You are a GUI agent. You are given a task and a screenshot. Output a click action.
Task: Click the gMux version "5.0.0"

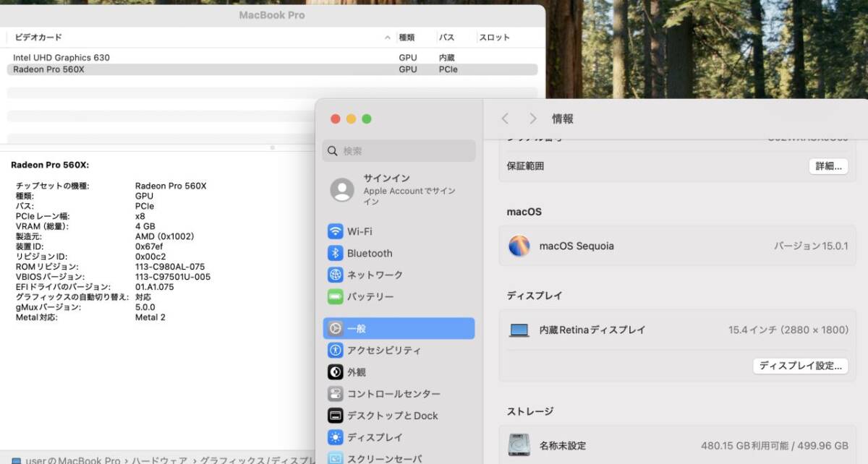145,307
